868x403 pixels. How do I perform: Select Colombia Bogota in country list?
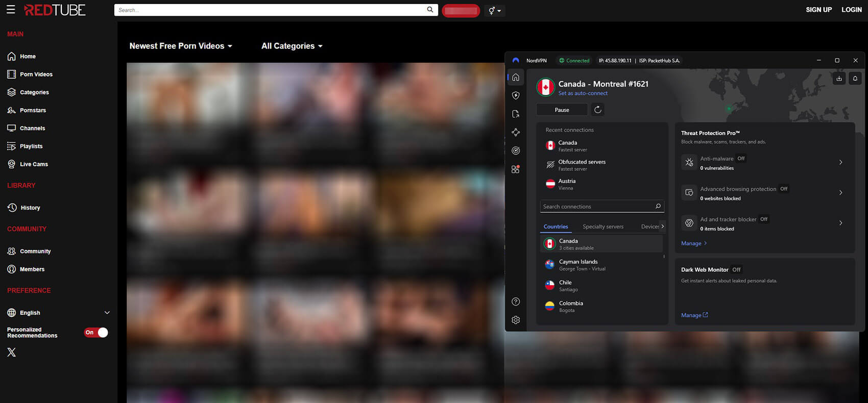[x=601, y=307]
